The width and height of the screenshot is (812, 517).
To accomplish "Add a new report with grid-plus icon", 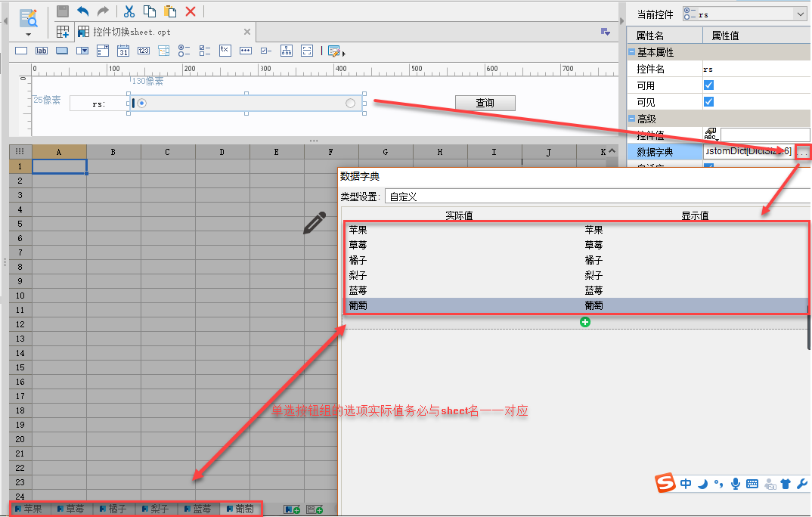I will click(63, 32).
